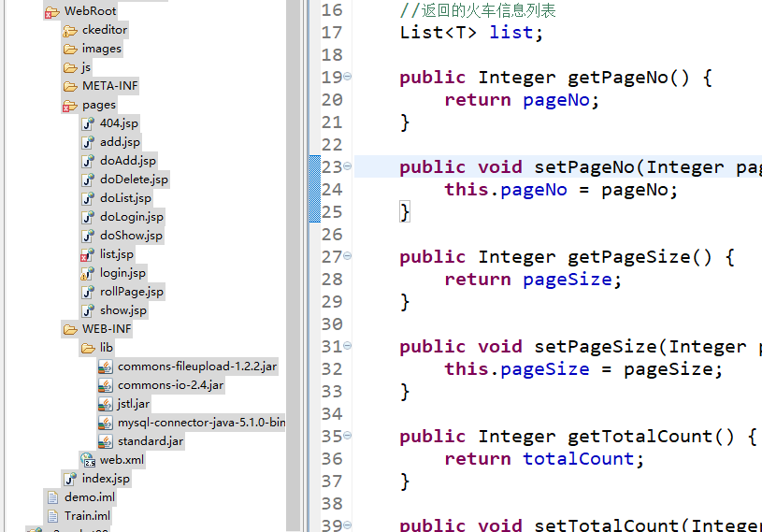Image resolution: width=762 pixels, height=532 pixels.
Task: Click the mysql-connector jar icon
Action: (106, 424)
